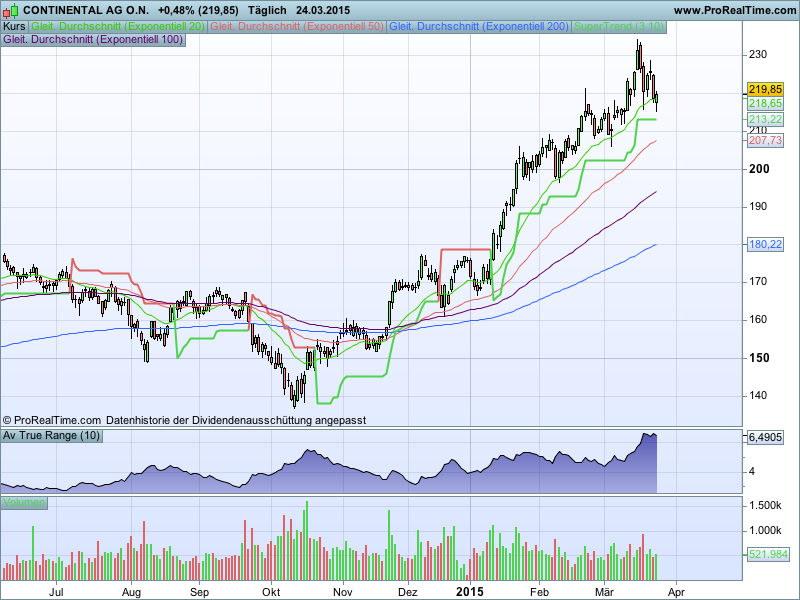Click the Sep label on time axis
The height and width of the screenshot is (600, 800).
[199, 592]
